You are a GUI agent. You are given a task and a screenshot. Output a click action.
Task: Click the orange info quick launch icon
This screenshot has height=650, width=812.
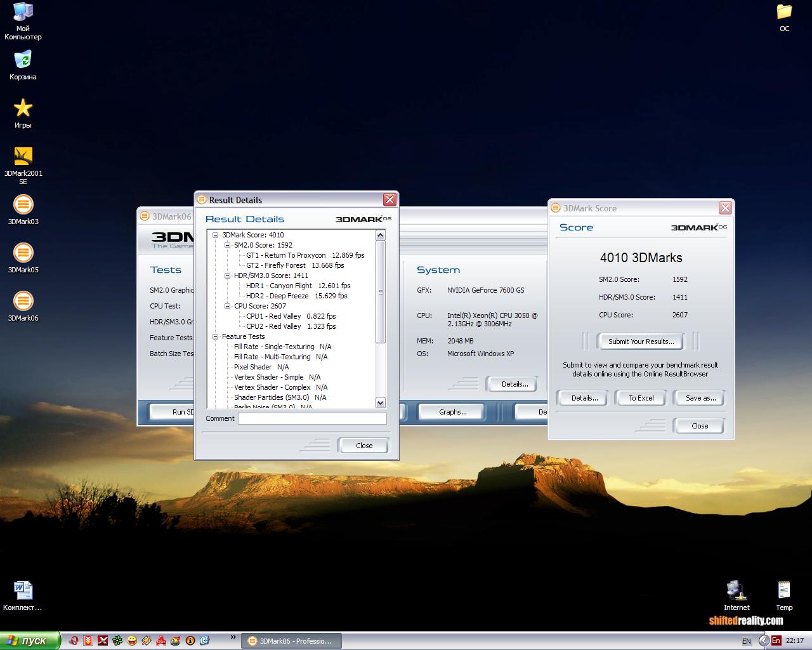pos(190,640)
